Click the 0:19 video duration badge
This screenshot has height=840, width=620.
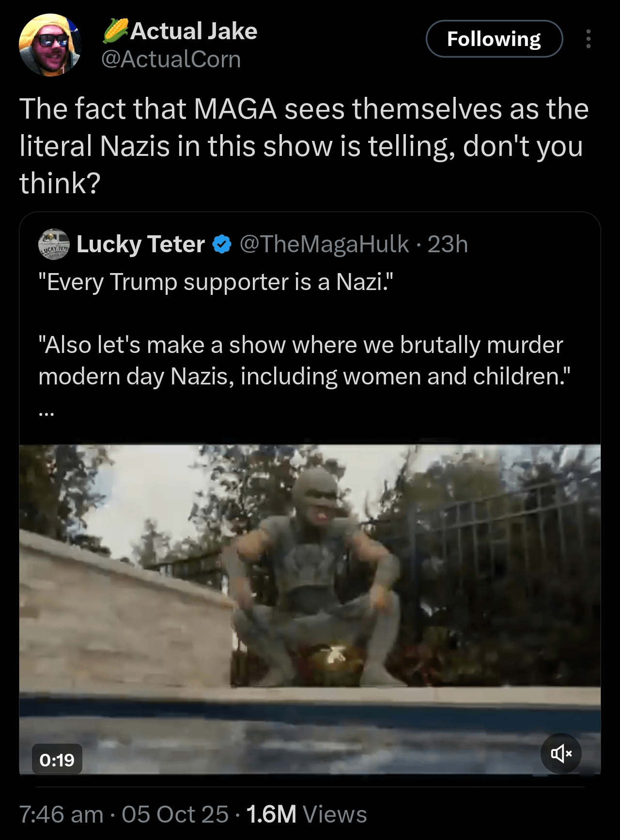57,759
